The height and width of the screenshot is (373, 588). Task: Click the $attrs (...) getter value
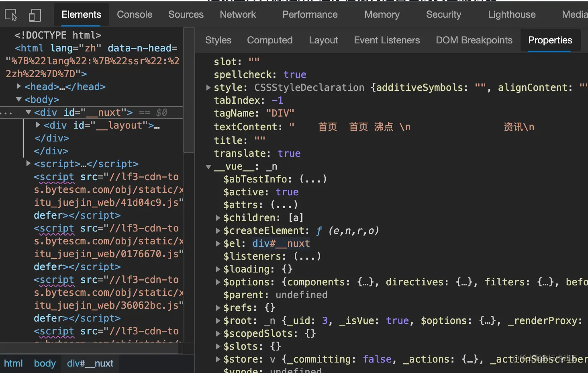coord(284,205)
